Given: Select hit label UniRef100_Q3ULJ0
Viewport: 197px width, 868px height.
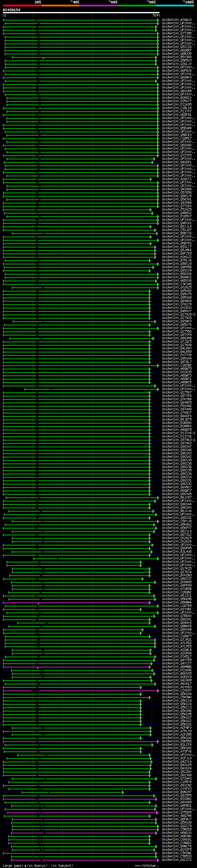Looking at the screenshot, I should pyautogui.click(x=177, y=64).
